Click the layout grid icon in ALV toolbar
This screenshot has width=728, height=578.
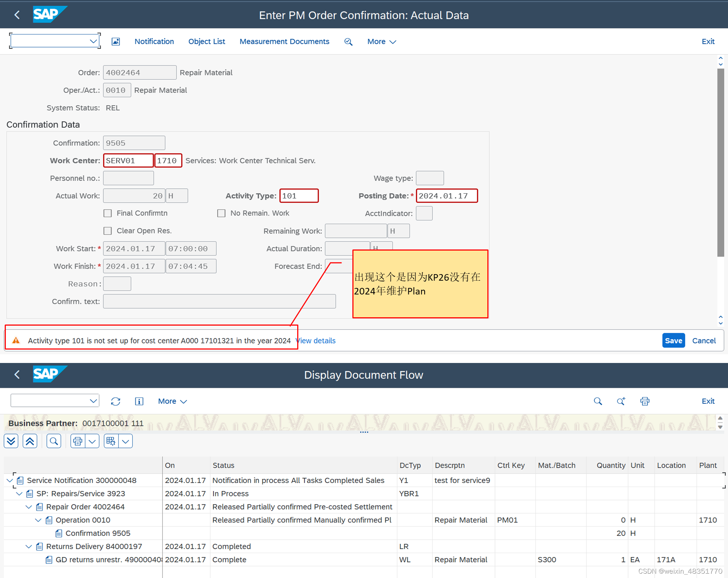point(111,441)
